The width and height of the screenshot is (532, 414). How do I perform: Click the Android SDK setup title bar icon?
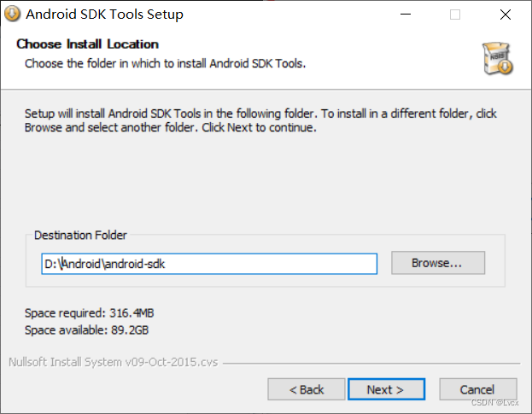pyautogui.click(x=12, y=15)
